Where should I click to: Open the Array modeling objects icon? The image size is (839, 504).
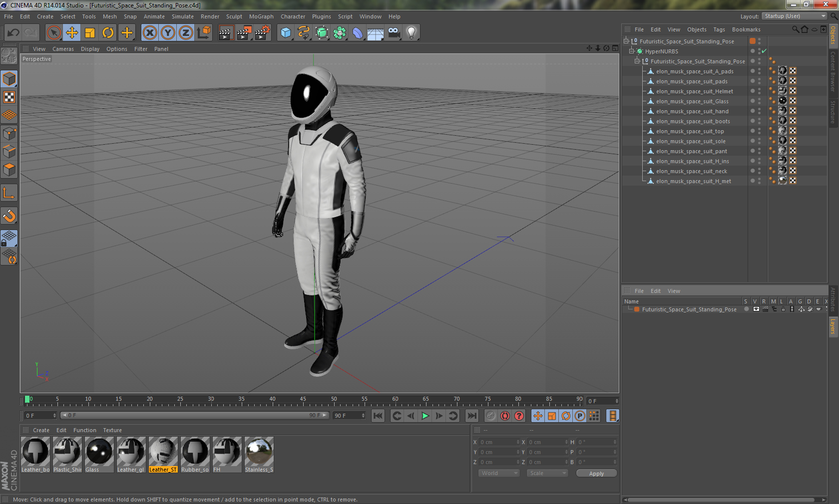pyautogui.click(x=340, y=33)
